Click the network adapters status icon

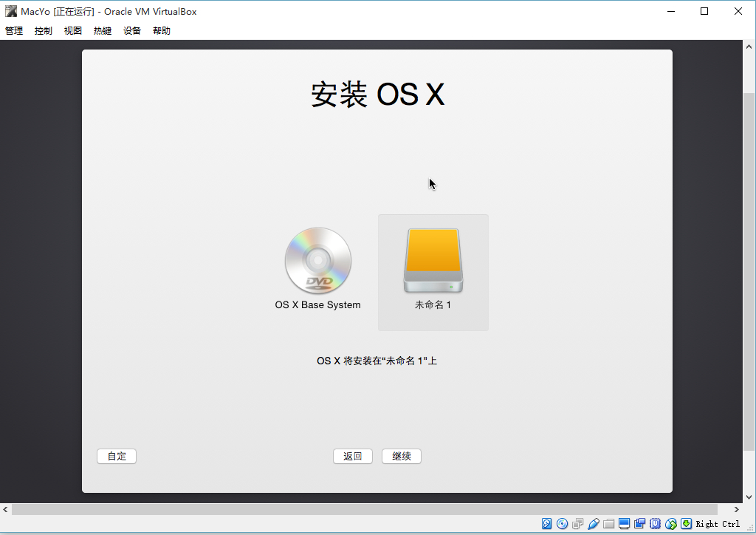577,523
